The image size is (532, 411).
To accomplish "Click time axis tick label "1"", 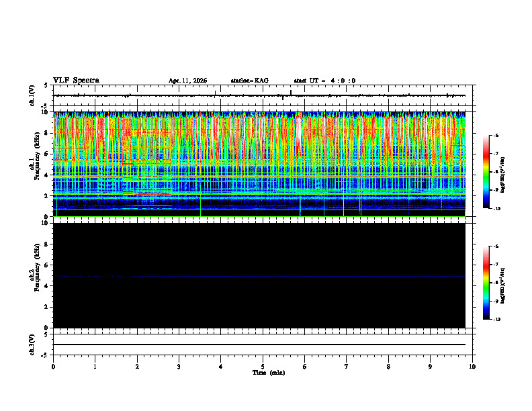I will coord(95,367).
